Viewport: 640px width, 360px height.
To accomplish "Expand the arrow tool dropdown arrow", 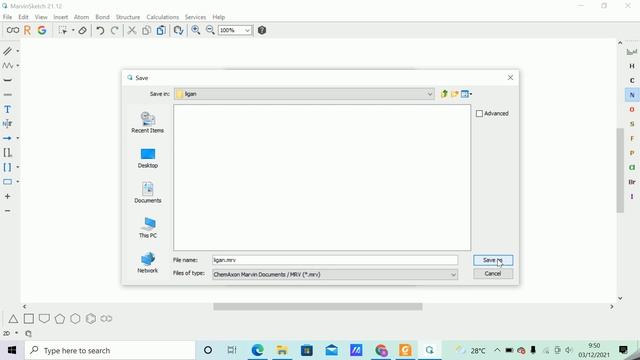I will 18,138.
